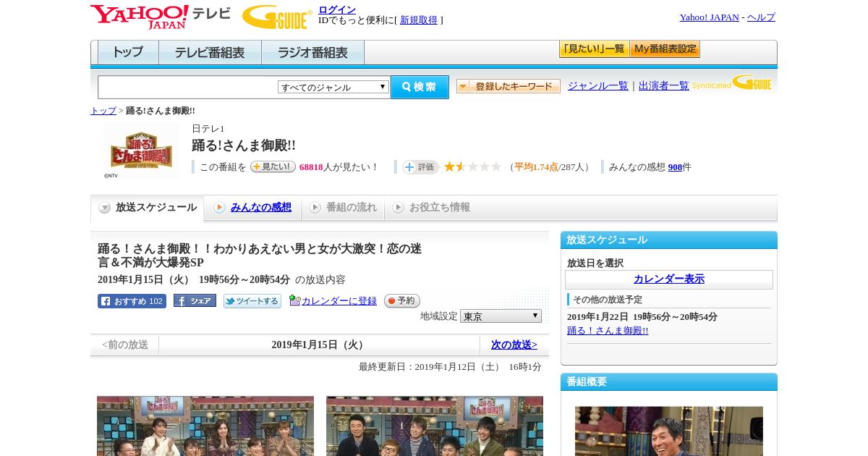
Task: Expand 登録したキーワード dropdown
Action: pyautogui.click(x=509, y=86)
